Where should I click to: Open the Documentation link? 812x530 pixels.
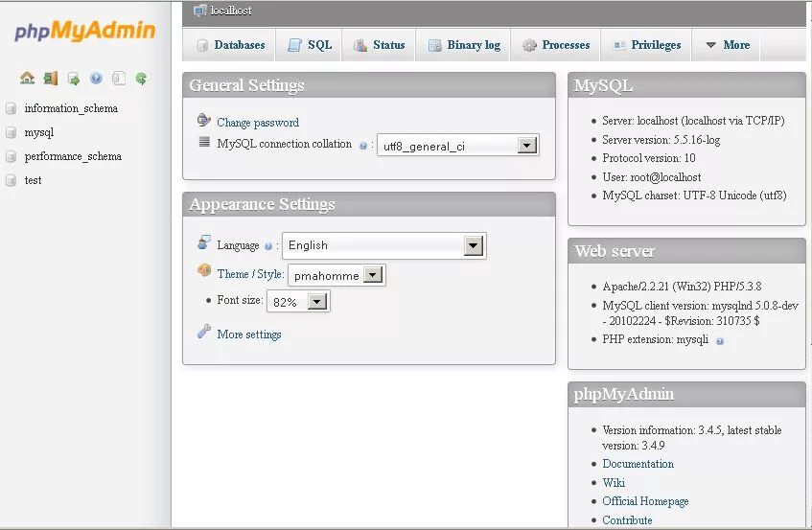(638, 464)
